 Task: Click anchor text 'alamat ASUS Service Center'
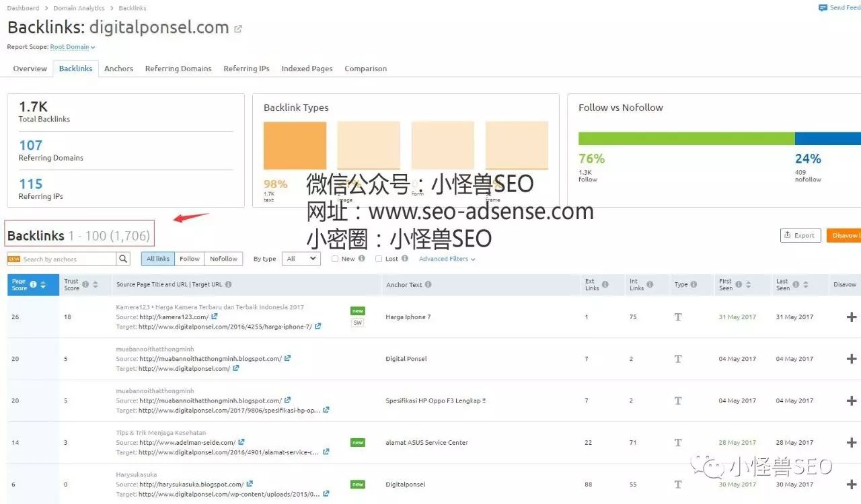click(x=426, y=442)
